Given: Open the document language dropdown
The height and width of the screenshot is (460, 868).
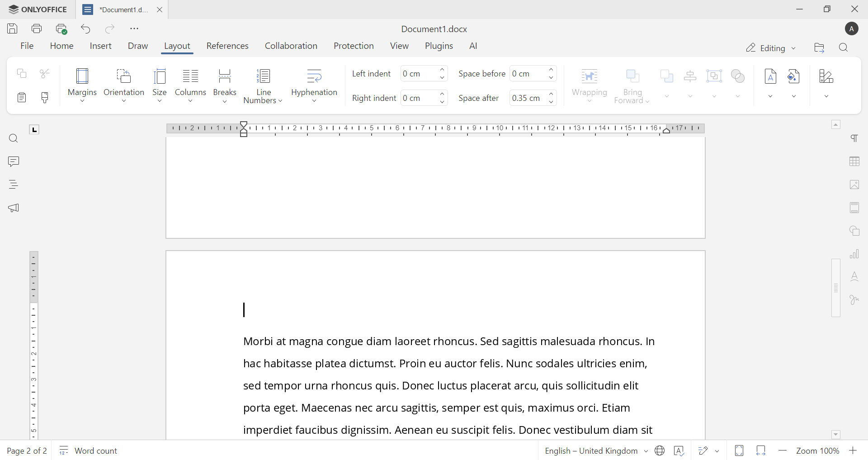Looking at the screenshot, I should tap(596, 451).
